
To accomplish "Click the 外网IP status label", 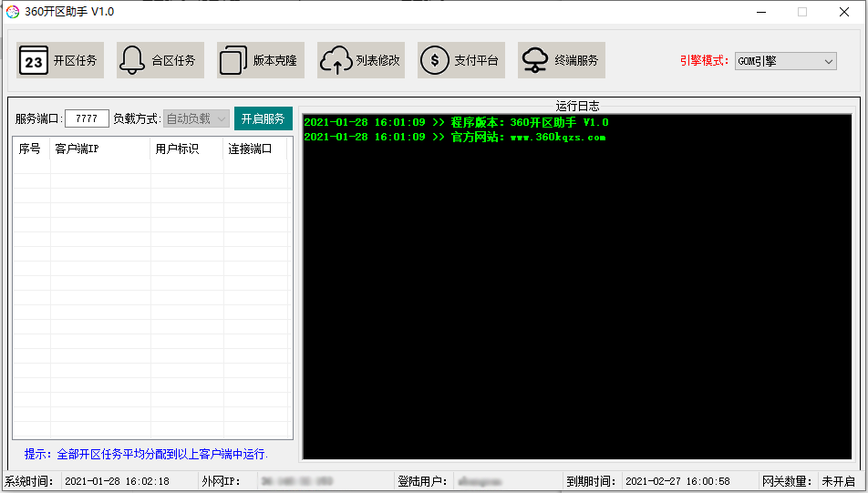I will pos(221,481).
